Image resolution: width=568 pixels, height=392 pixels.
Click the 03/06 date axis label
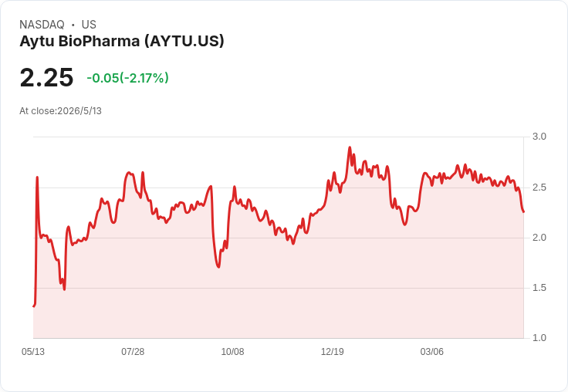(x=432, y=351)
